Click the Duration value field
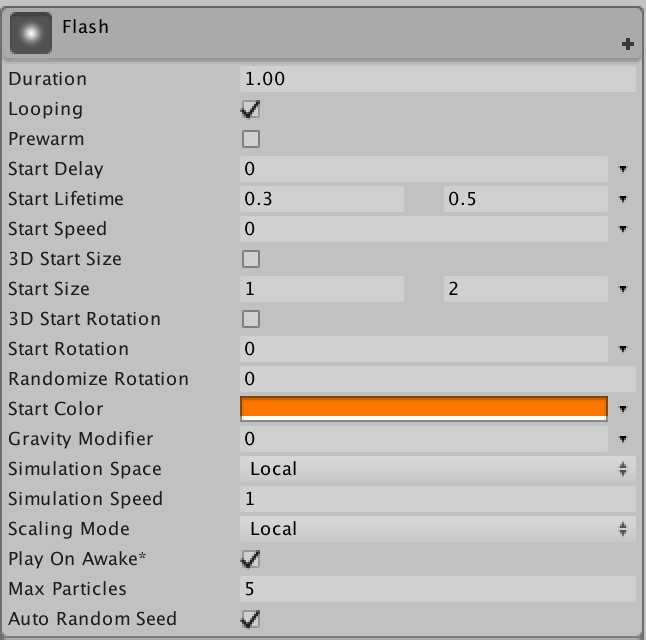 [438, 79]
